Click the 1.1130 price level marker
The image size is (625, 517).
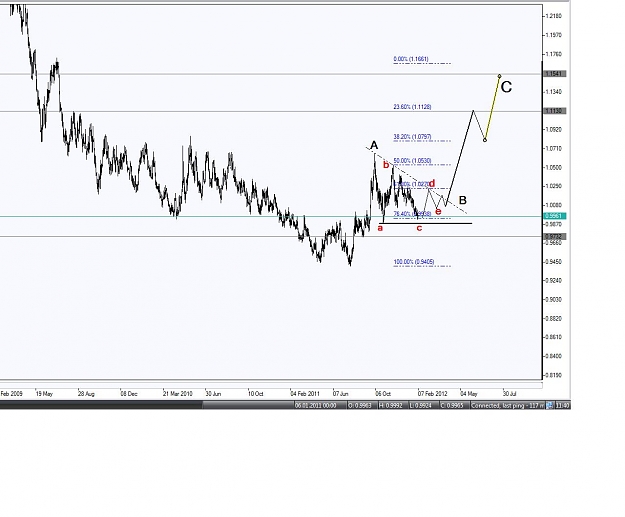tap(554, 111)
